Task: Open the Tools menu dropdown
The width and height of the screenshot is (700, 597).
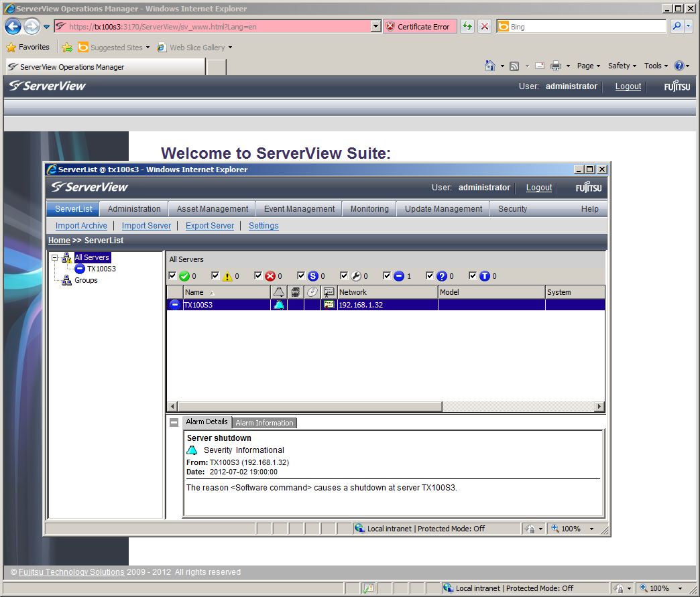Action: click(x=656, y=66)
